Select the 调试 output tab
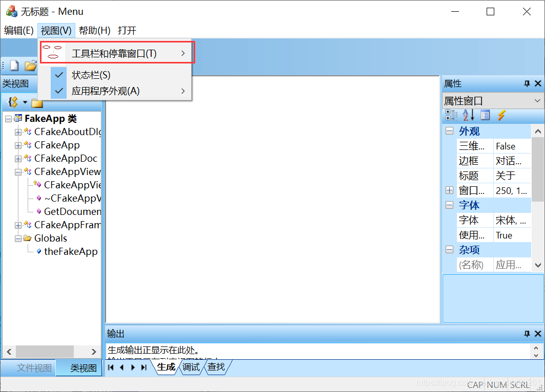Viewport: 545px width, 392px height. [191, 367]
